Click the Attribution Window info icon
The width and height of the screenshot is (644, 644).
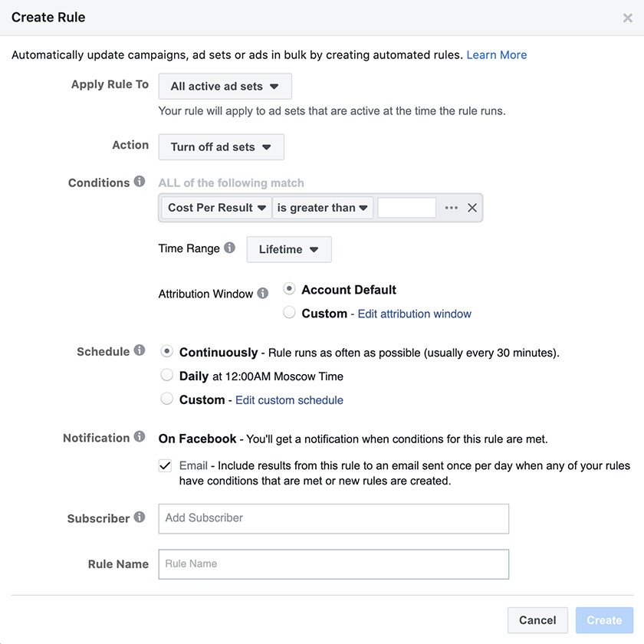click(x=263, y=294)
